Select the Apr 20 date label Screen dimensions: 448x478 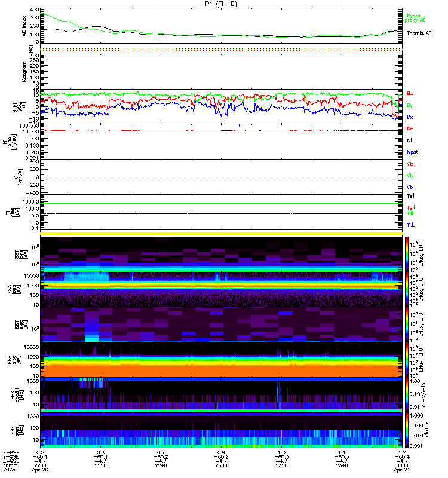[39, 470]
